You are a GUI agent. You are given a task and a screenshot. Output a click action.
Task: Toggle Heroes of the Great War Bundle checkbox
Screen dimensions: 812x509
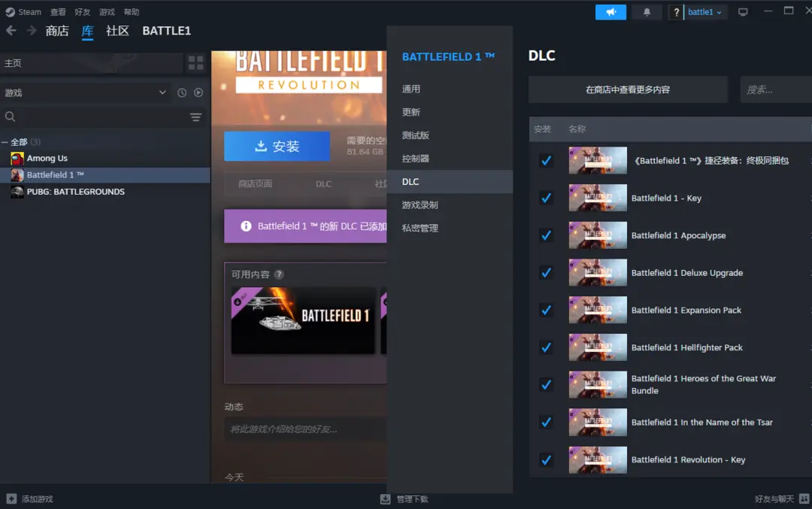point(546,384)
